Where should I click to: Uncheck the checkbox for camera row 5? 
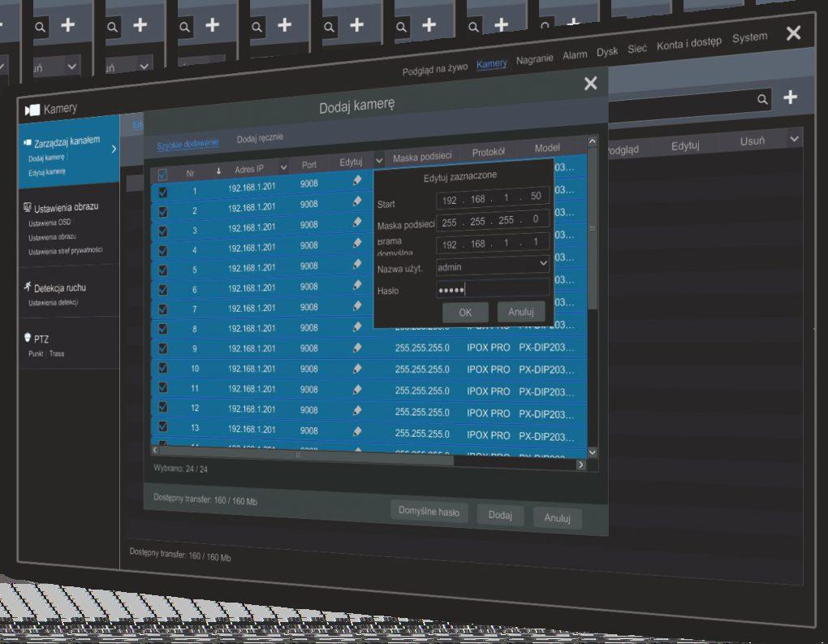click(x=162, y=270)
